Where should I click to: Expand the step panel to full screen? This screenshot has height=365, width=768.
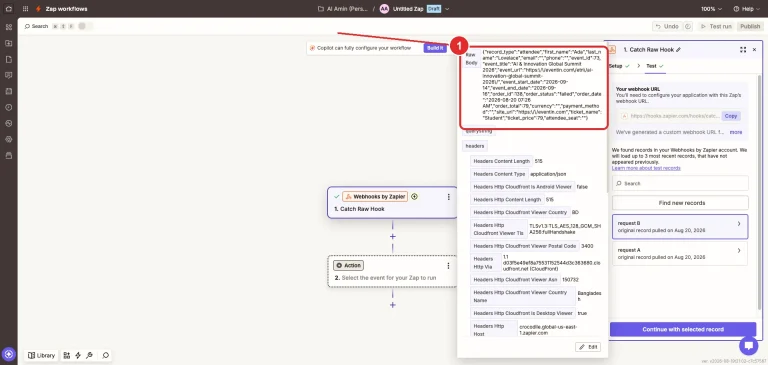pyautogui.click(x=743, y=49)
